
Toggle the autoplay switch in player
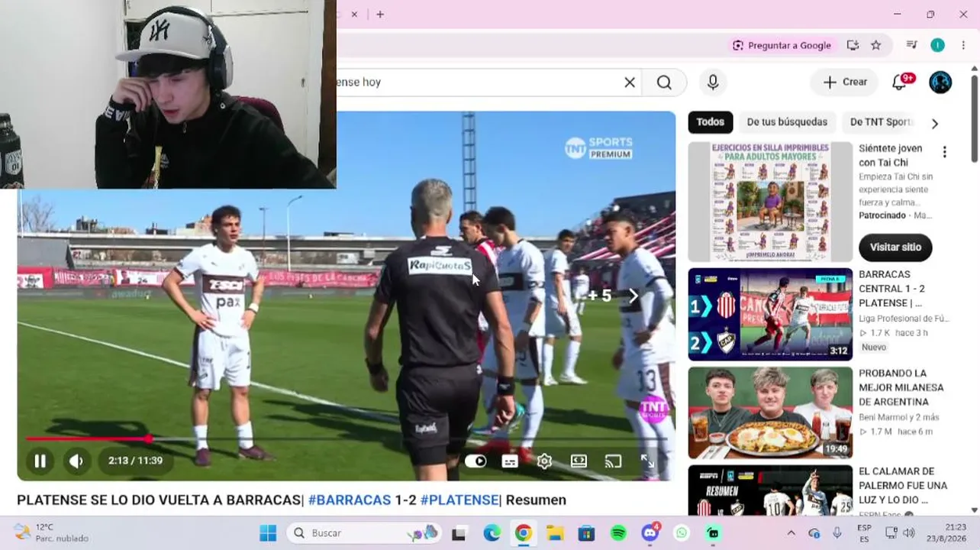(x=475, y=461)
